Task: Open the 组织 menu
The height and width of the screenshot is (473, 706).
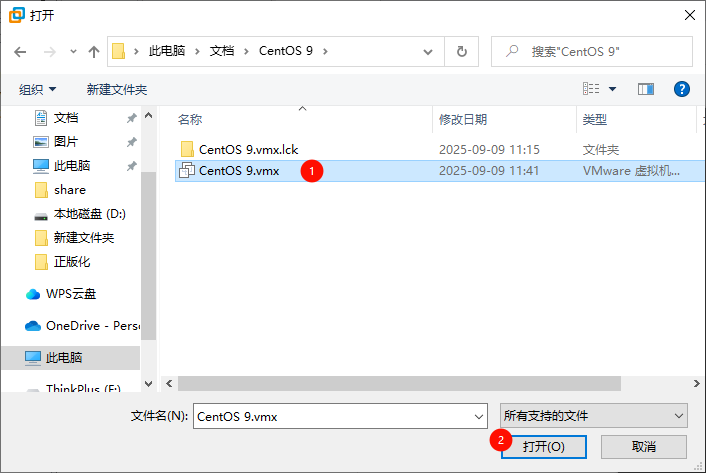Action: (x=37, y=90)
